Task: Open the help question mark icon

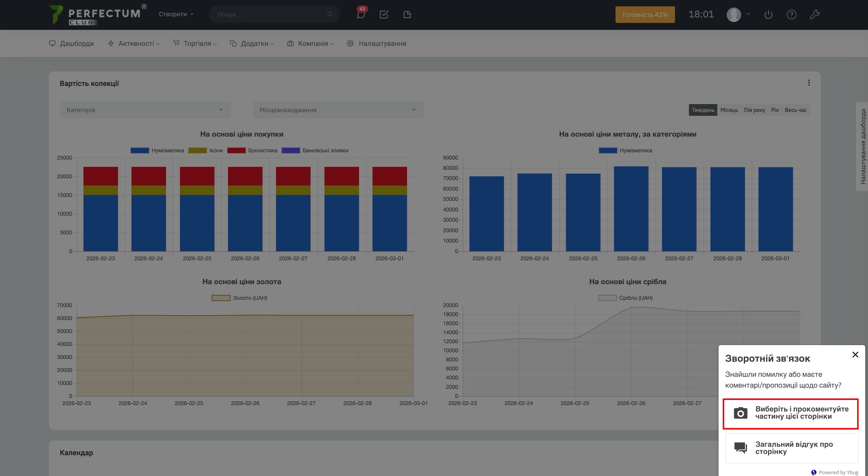Action: (x=791, y=14)
